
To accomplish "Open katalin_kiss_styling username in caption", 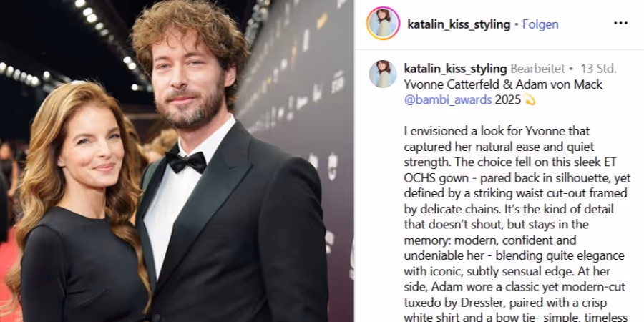I will [x=456, y=69].
